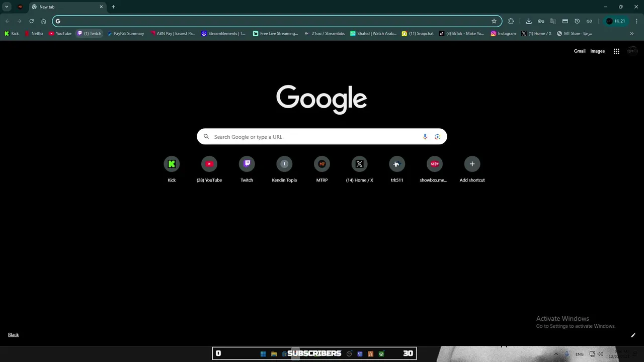644x362 pixels.
Task: Add a new shortcut tile
Action: 472,169
